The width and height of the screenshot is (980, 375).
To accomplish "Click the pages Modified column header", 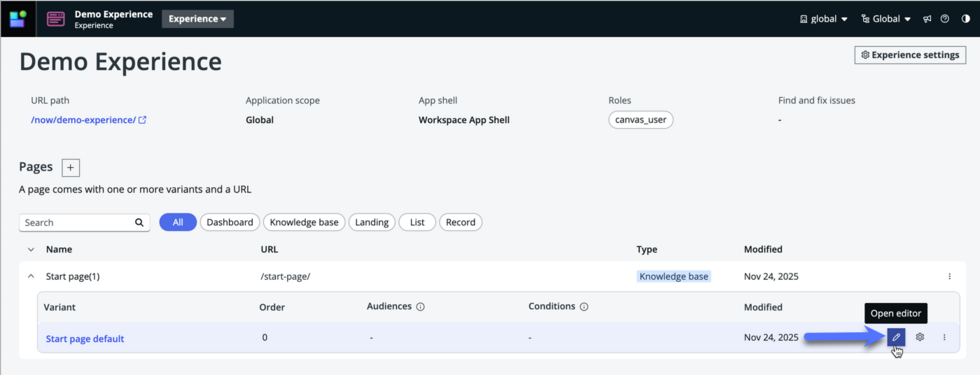I will [x=763, y=249].
